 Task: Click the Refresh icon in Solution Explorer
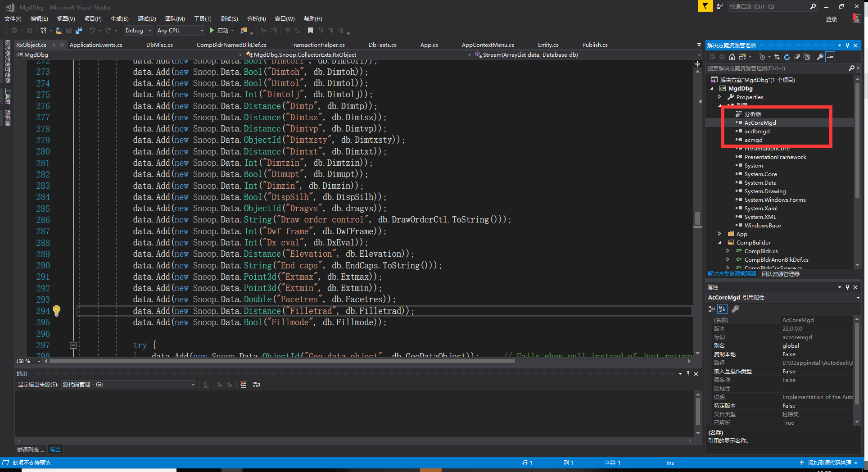[x=787, y=57]
